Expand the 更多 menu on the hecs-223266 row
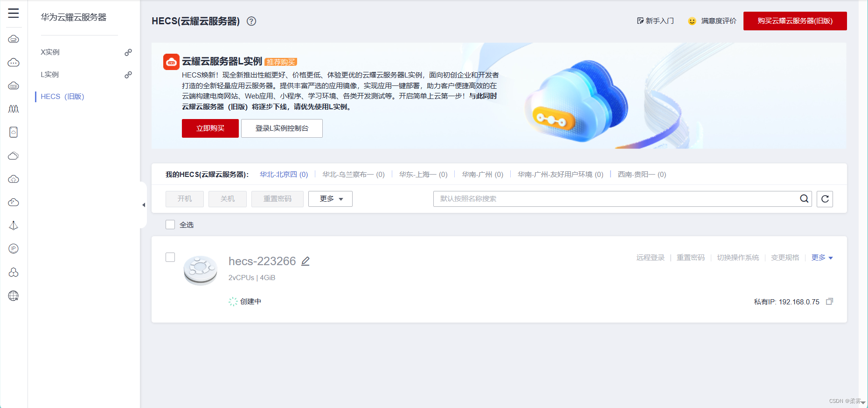 [x=822, y=258]
